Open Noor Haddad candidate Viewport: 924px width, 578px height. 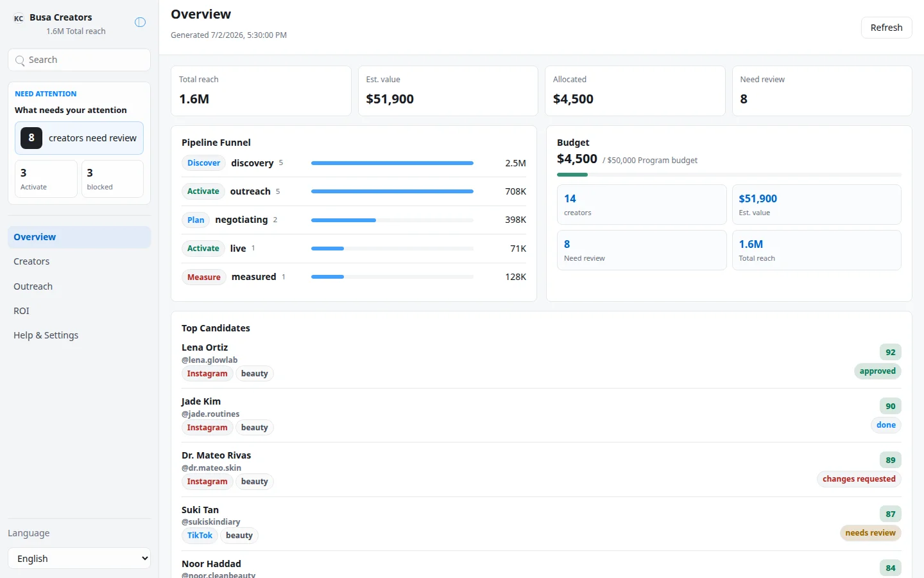(x=211, y=564)
